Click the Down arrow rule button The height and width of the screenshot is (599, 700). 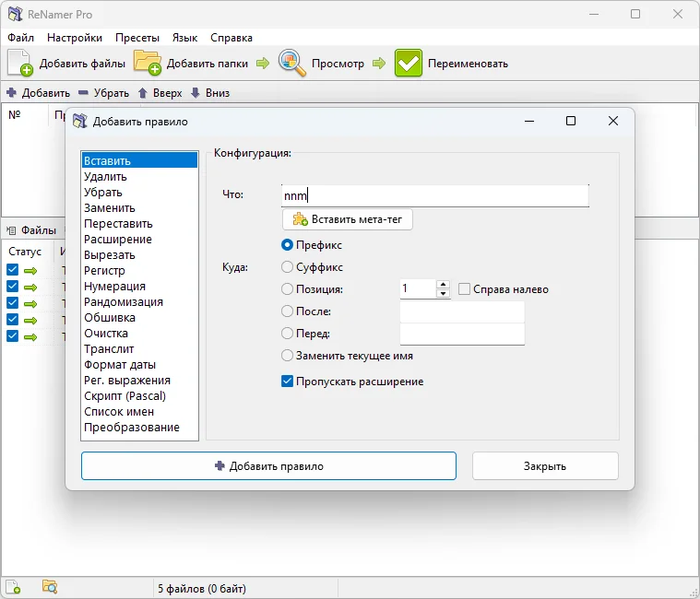(195, 93)
